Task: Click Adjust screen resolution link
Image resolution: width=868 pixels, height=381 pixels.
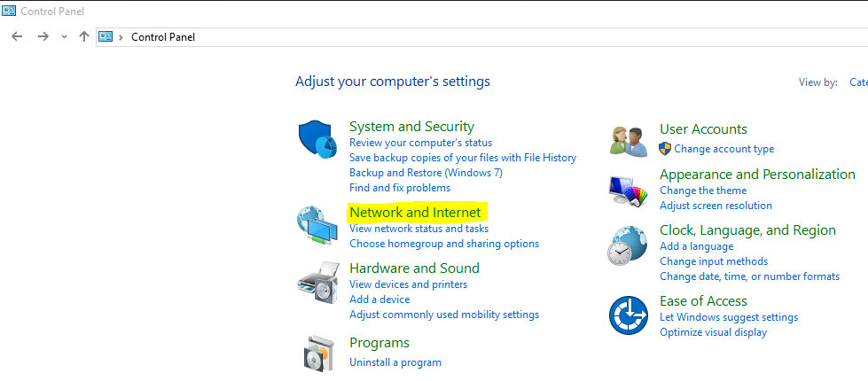Action: 716,206
